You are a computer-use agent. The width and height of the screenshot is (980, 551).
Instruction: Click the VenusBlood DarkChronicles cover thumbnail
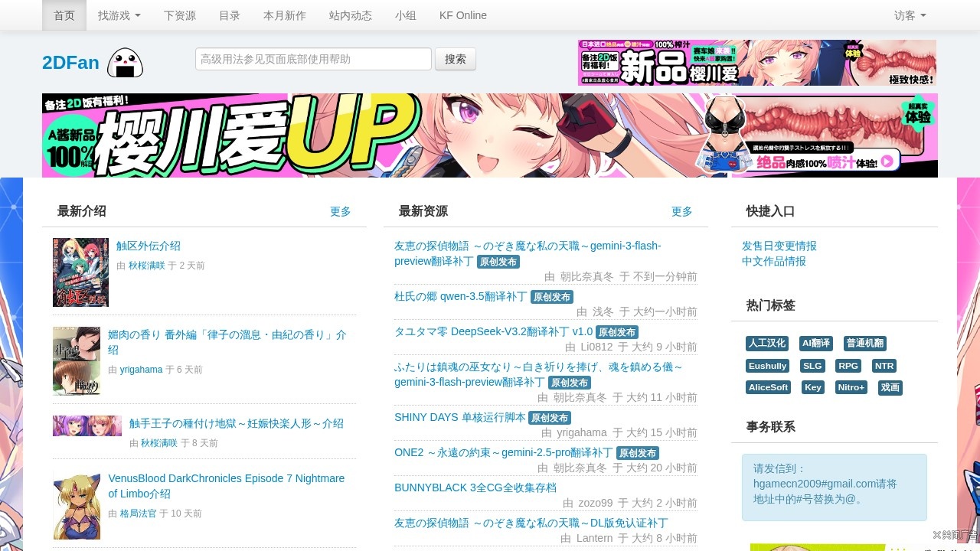(x=77, y=507)
